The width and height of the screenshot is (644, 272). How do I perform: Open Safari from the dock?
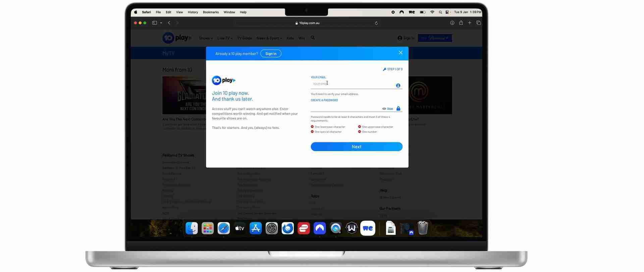224,228
